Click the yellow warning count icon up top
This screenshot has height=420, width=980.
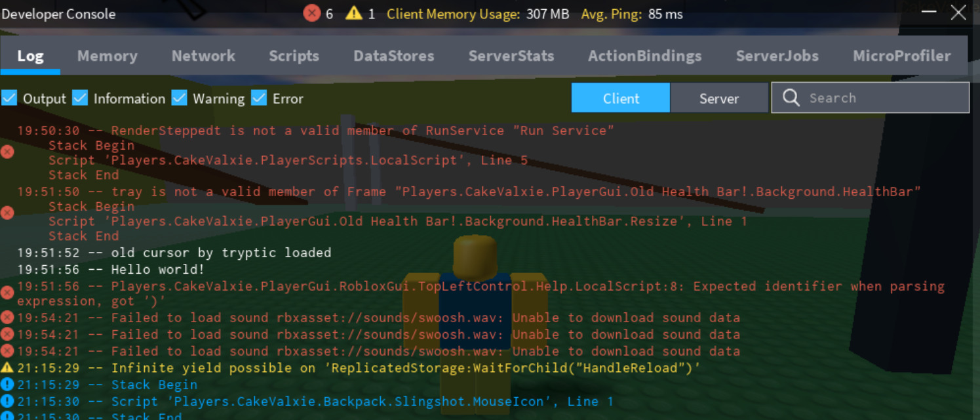pyautogui.click(x=355, y=13)
